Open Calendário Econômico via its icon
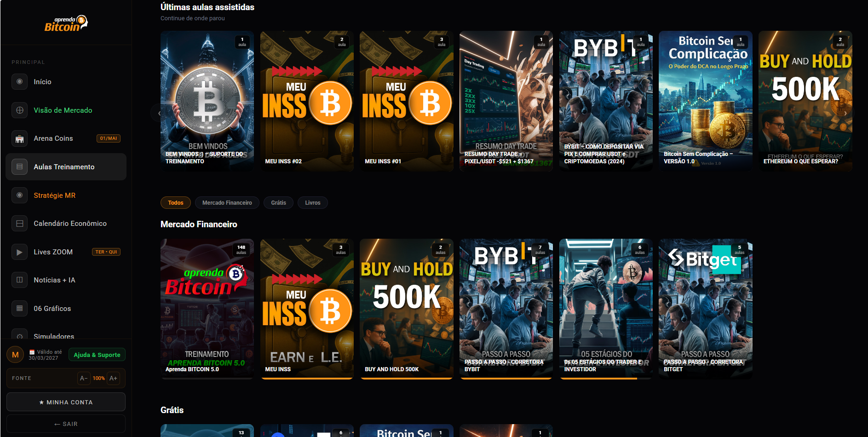The height and width of the screenshot is (437, 868). 19,224
